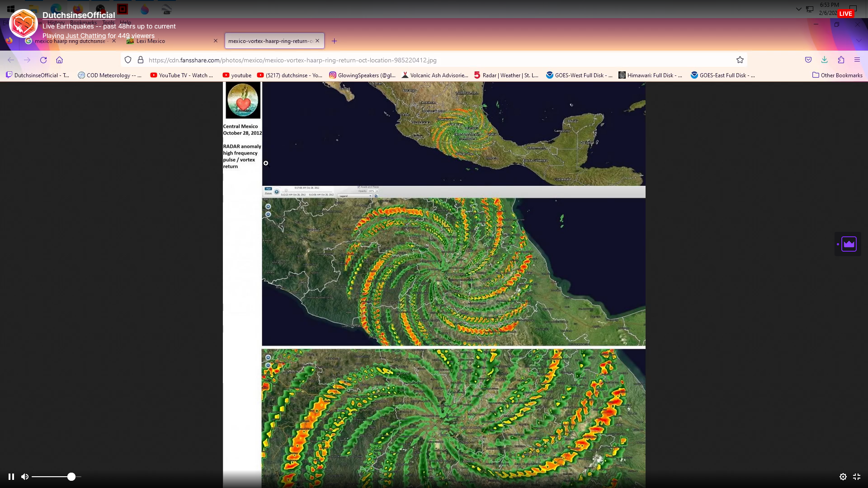Open a new browser tab
This screenshot has height=488, width=868.
coord(335,41)
